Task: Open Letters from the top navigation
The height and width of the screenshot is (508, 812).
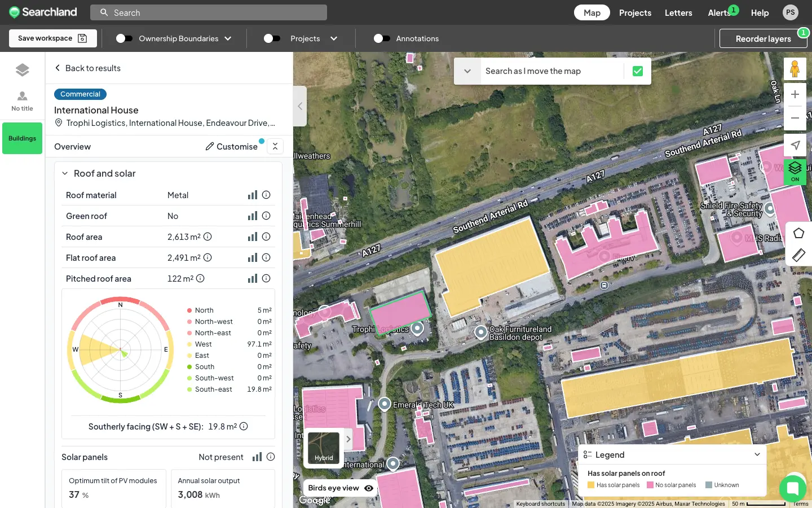Action: pos(678,12)
